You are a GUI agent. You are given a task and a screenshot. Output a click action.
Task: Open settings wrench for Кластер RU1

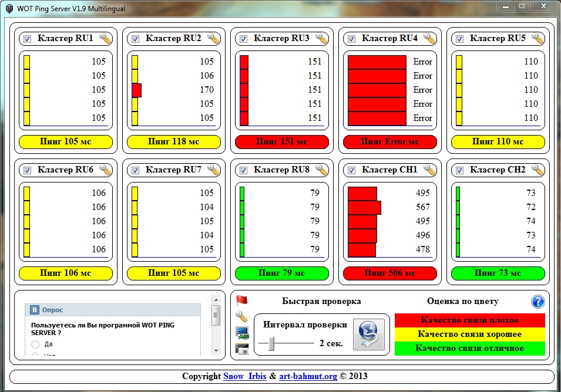tap(105, 38)
